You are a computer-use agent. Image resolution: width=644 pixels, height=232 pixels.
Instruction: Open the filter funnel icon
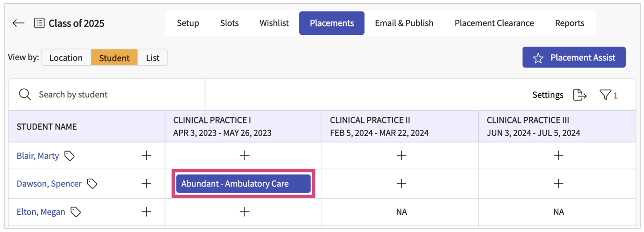point(605,95)
